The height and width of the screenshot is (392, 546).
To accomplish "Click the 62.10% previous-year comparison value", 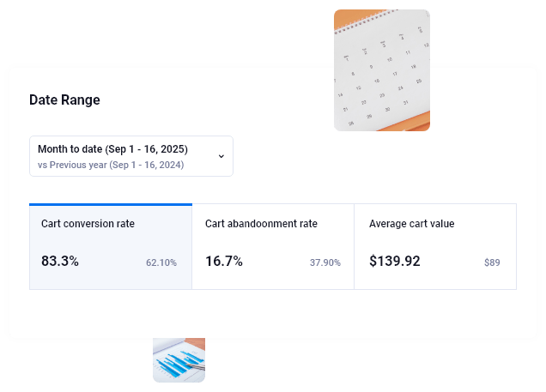I will pos(161,262).
